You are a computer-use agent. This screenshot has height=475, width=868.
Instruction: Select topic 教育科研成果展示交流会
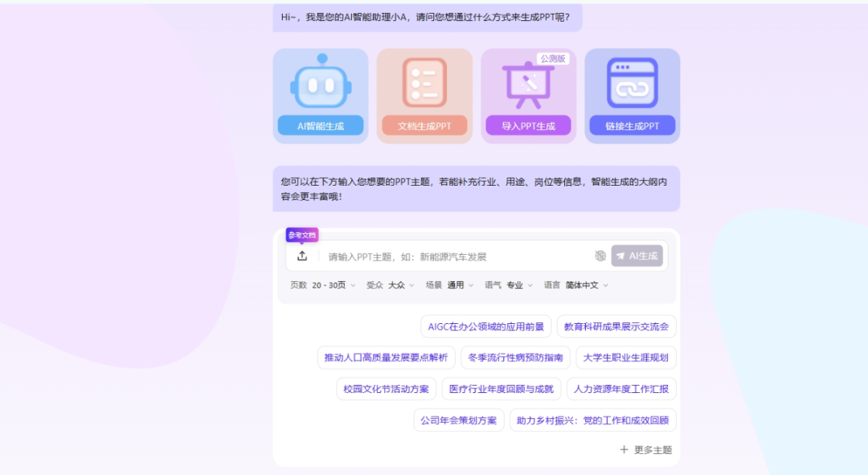616,326
